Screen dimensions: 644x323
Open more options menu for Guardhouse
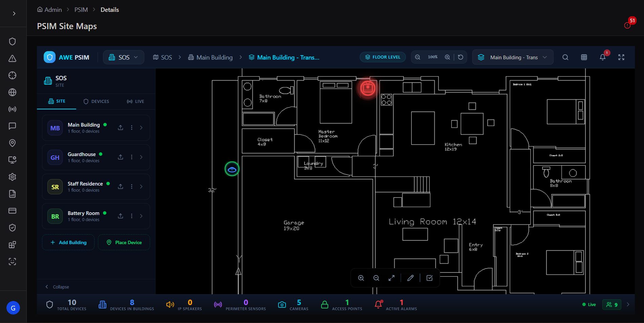pos(132,157)
